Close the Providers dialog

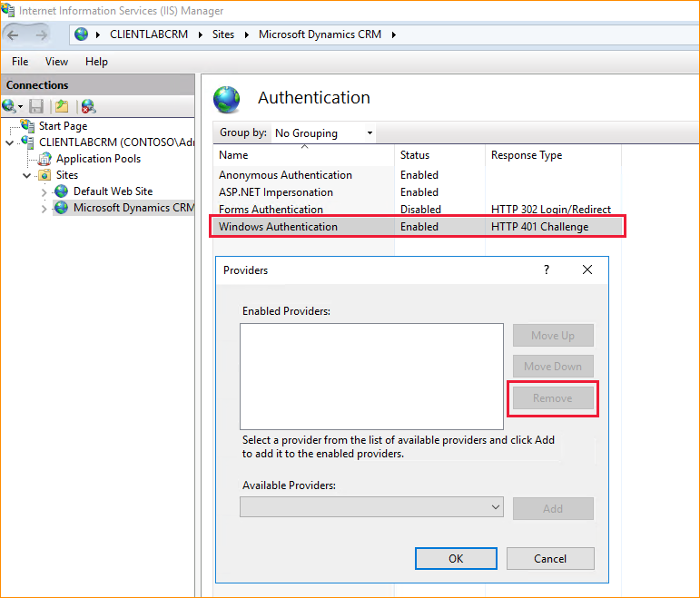tap(587, 270)
